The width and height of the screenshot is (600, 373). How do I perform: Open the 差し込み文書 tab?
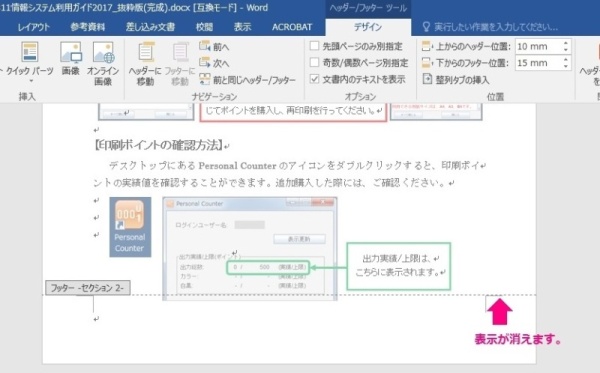150,27
